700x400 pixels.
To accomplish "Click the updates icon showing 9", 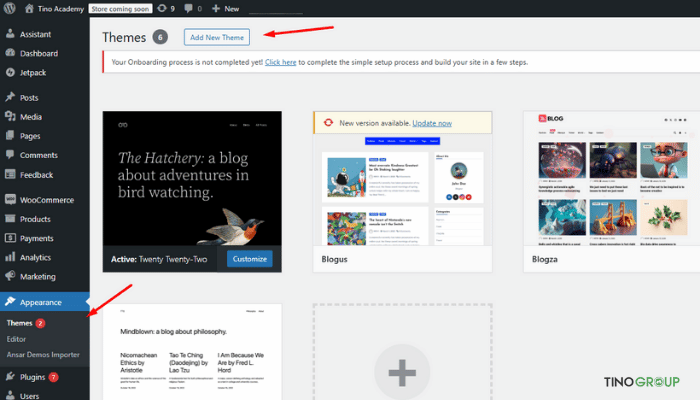I will pyautogui.click(x=162, y=8).
